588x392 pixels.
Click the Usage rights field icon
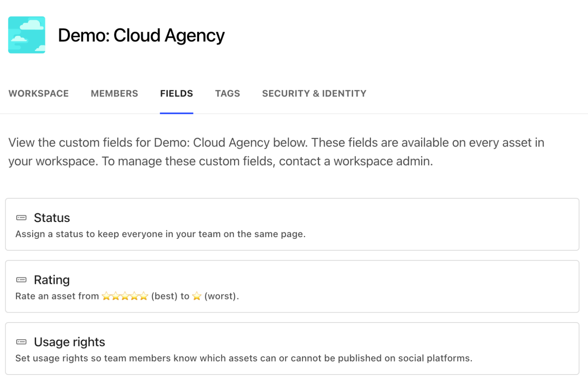[21, 342]
